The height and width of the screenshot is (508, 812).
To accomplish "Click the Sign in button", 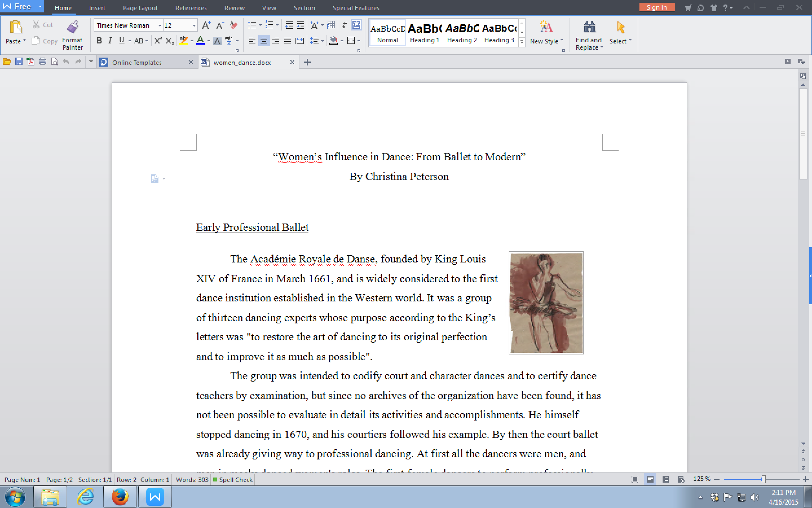I will 657,7.
